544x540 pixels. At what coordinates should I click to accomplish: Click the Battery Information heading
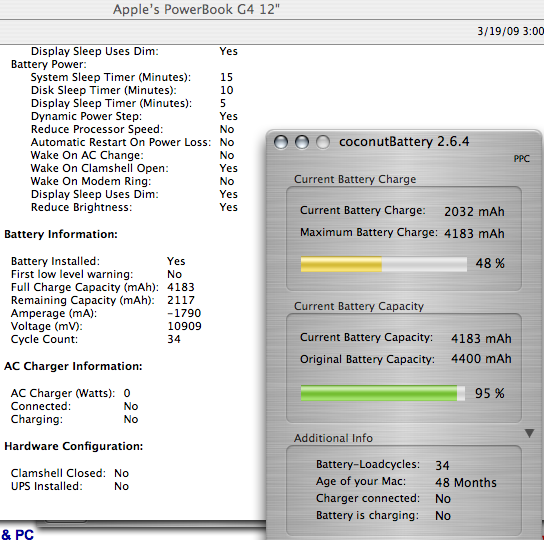pyautogui.click(x=61, y=234)
